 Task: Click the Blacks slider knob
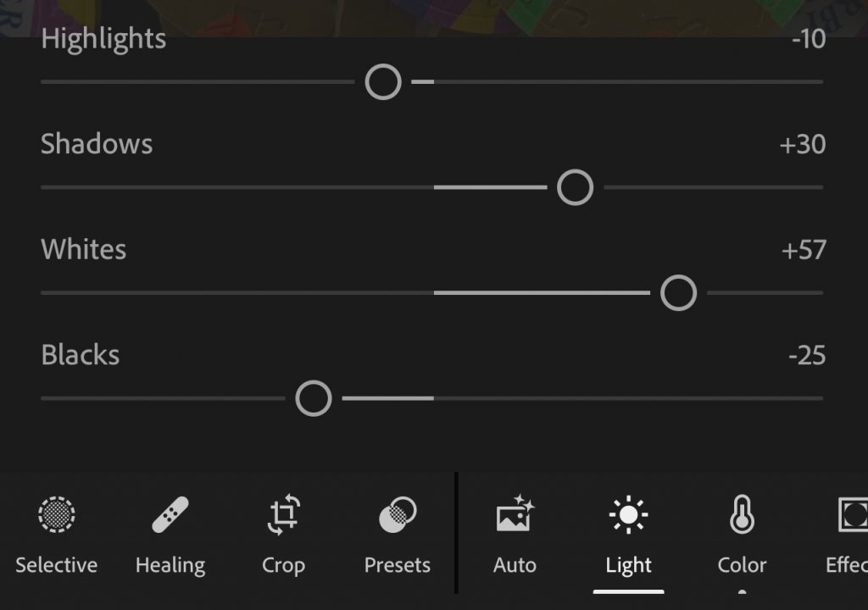pos(314,398)
